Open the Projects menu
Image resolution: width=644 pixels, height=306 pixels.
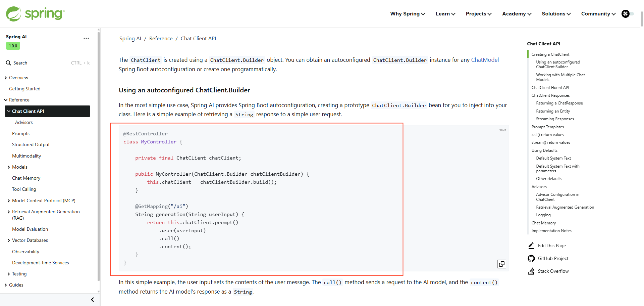coord(479,14)
